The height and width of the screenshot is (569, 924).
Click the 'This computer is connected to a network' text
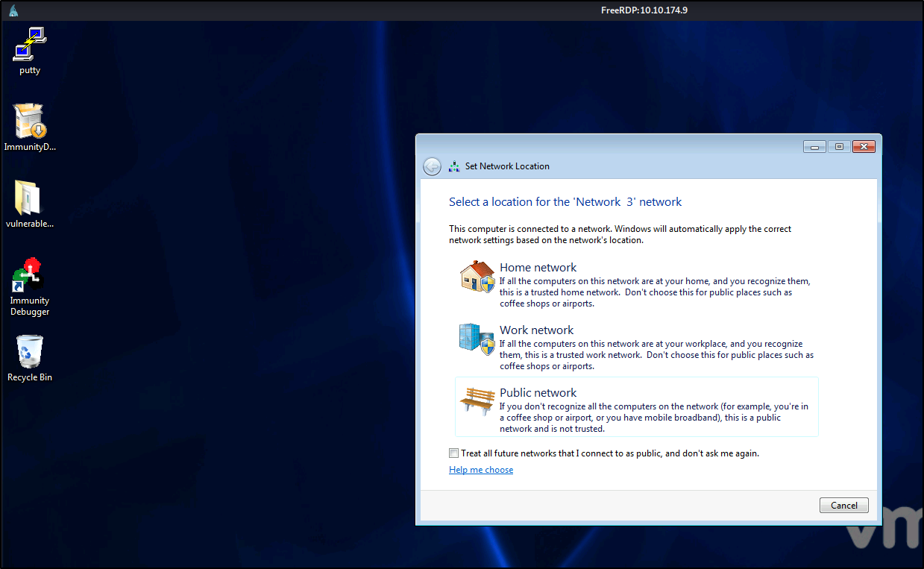620,234
